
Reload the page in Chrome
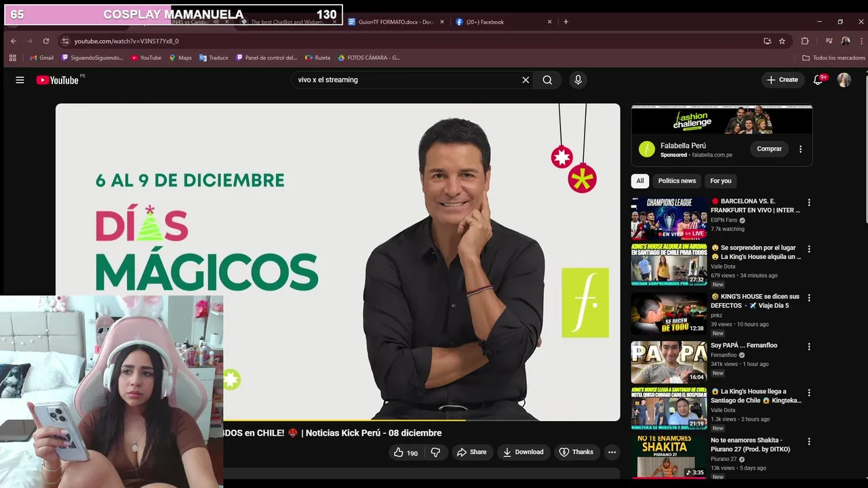(x=45, y=41)
